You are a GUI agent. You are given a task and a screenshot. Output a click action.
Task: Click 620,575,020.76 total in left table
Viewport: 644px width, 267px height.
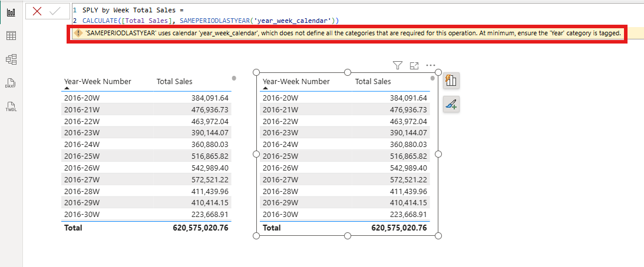coord(201,228)
